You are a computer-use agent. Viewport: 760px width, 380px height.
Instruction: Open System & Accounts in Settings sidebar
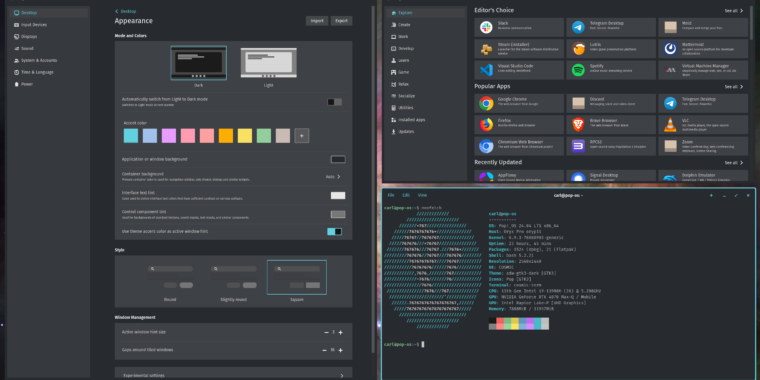click(49, 60)
